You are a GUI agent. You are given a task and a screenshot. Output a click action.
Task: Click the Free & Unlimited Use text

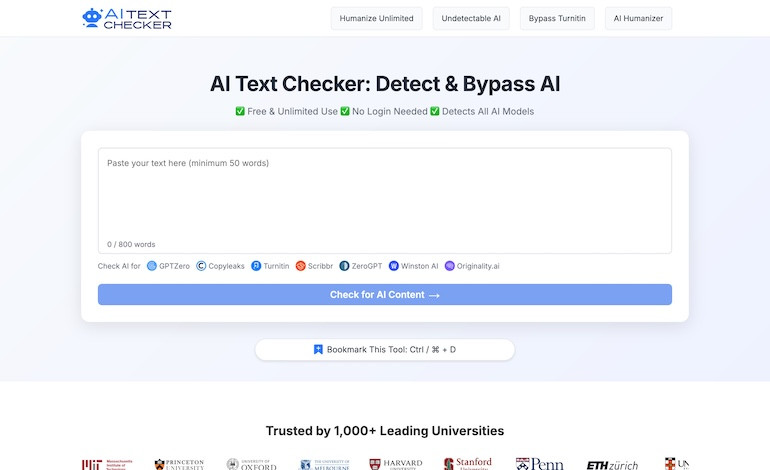292,111
